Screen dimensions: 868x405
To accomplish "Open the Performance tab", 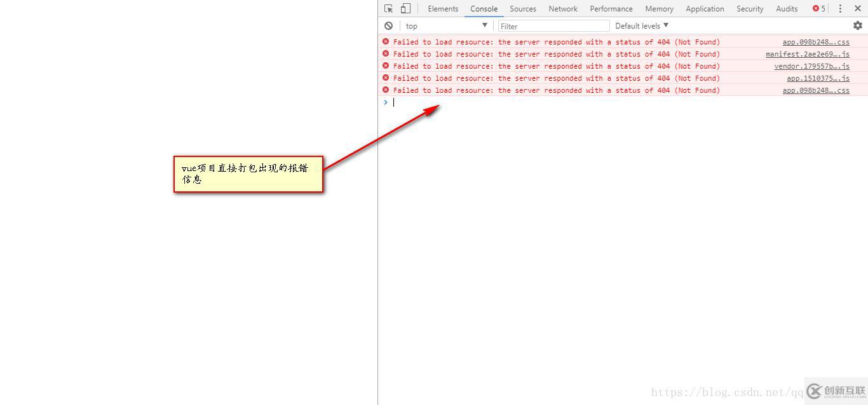I will [611, 9].
